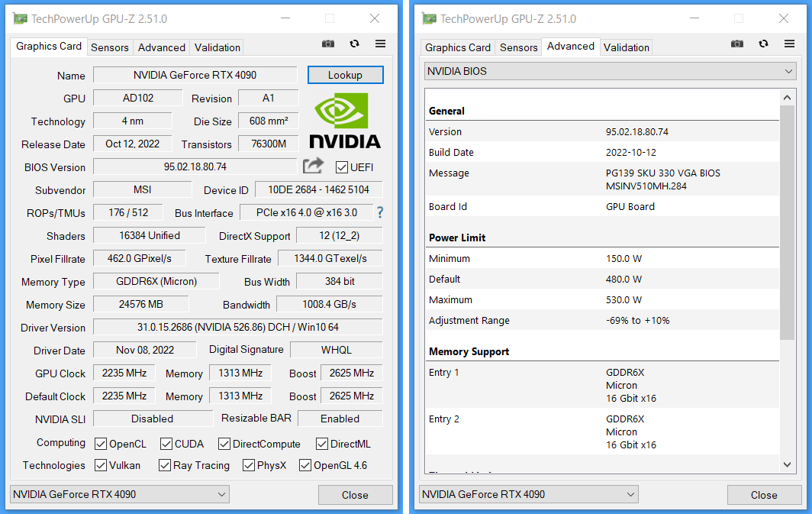Click the Bus Interface field PCIe x16 4.0
Viewport: 812px width, 514px height.
point(307,212)
